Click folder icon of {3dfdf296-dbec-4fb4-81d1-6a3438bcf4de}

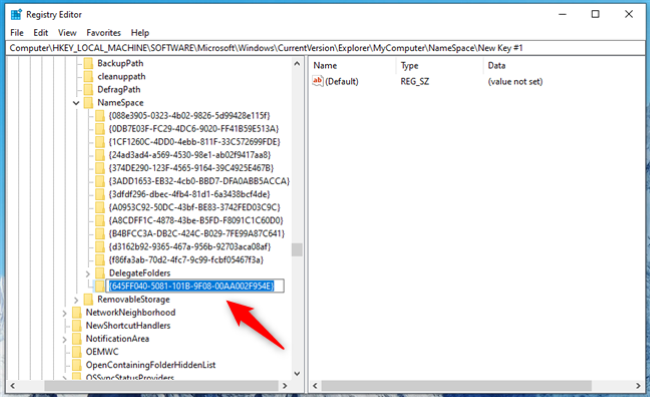[100, 194]
